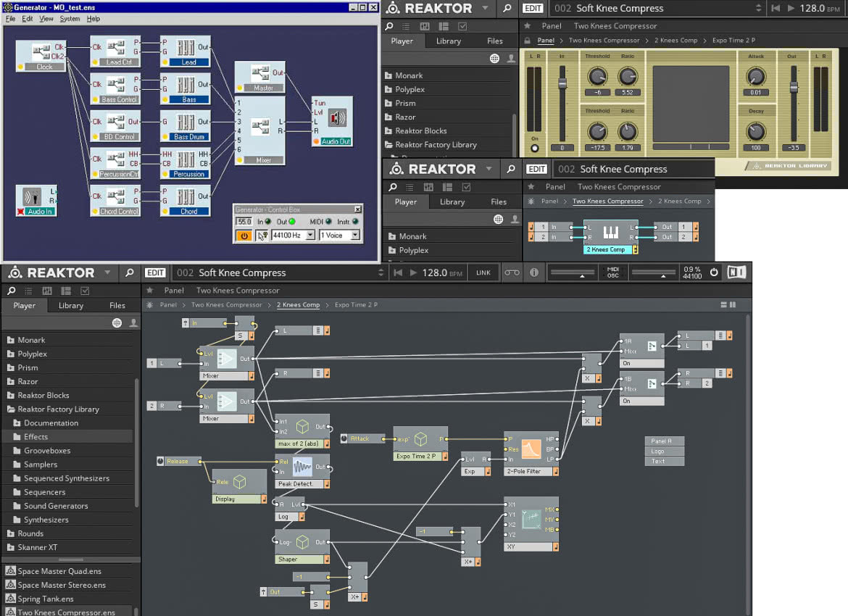Select the Spring Tank.ens file
The image size is (848, 616).
[46, 599]
